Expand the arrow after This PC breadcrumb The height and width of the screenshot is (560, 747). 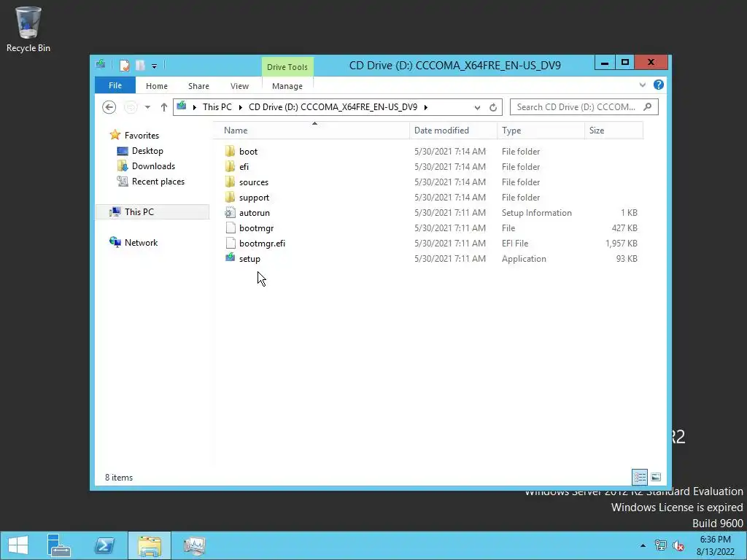coord(240,107)
